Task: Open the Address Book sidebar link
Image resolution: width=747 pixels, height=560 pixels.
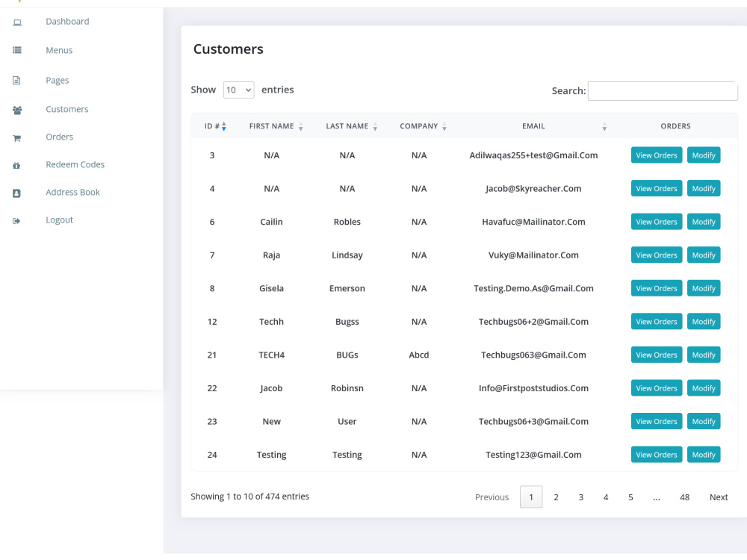Action: point(73,192)
